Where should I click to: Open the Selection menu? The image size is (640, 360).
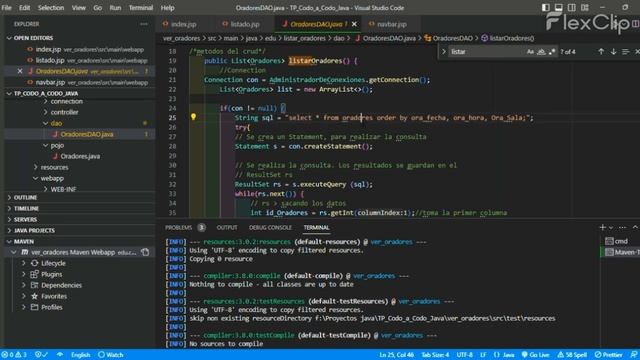pos(51,7)
